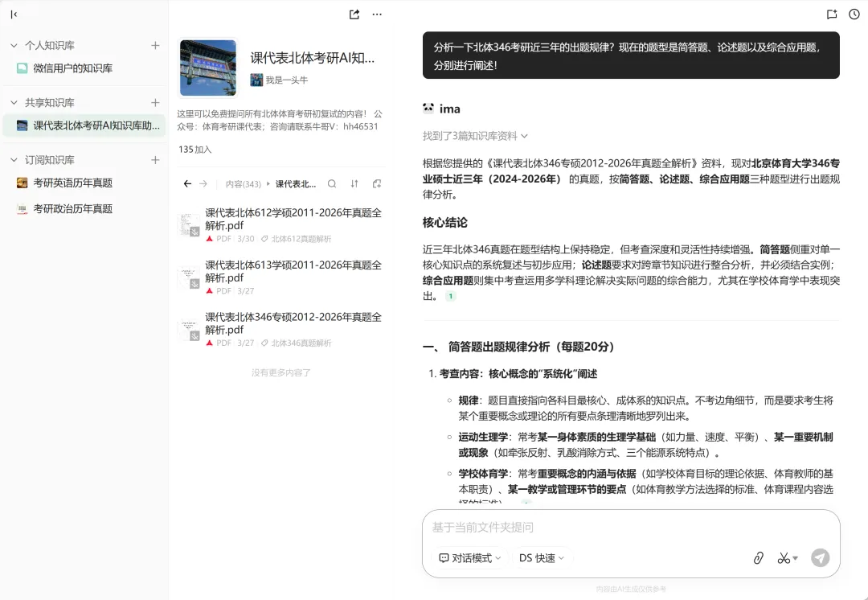Search files using the magnifier icon
Image resolution: width=868 pixels, height=600 pixels.
[x=332, y=183]
